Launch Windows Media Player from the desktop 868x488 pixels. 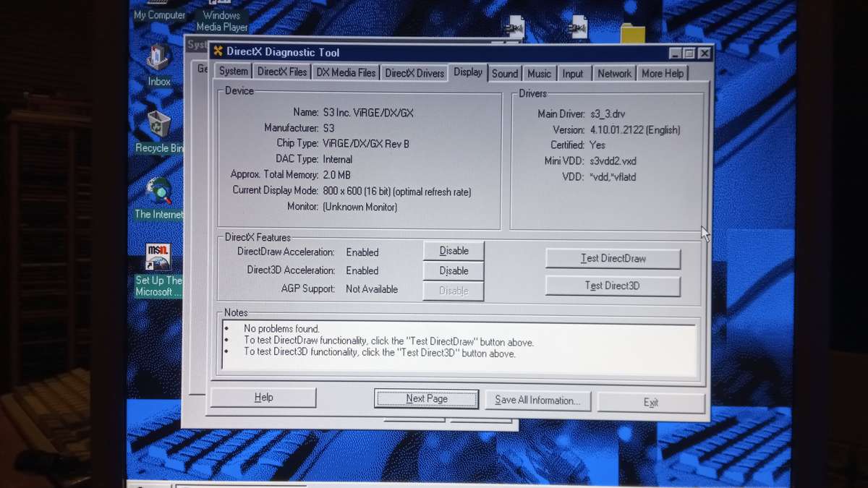[x=221, y=14]
